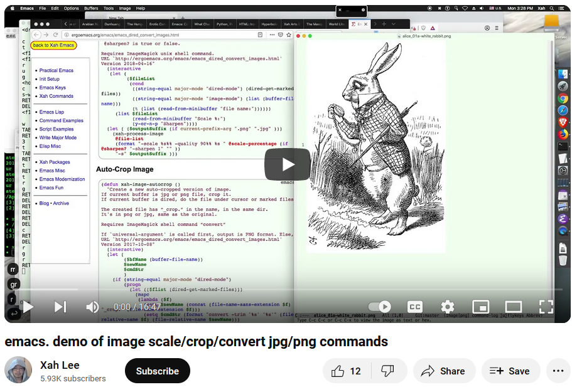Open the File menu in the menu bar
Image resolution: width=572 pixels, height=392 pixels.
(x=43, y=8)
